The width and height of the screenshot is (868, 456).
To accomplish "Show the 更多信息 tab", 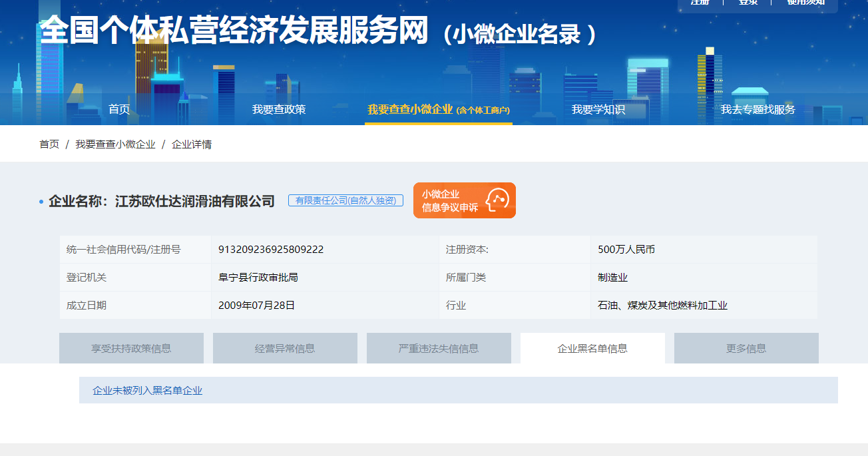I will point(746,348).
